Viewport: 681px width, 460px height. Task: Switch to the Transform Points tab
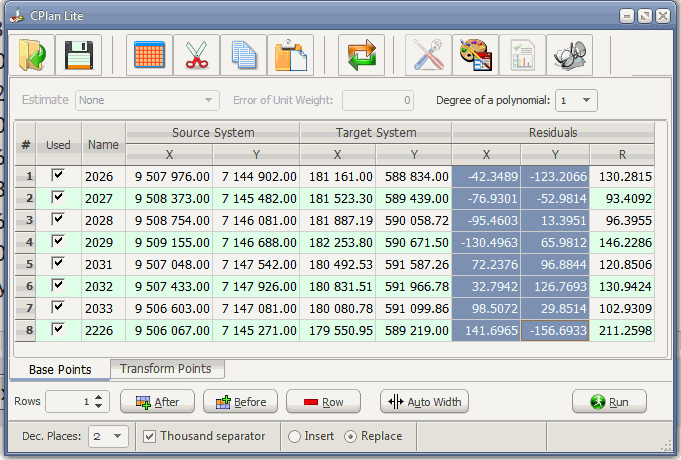point(166,369)
